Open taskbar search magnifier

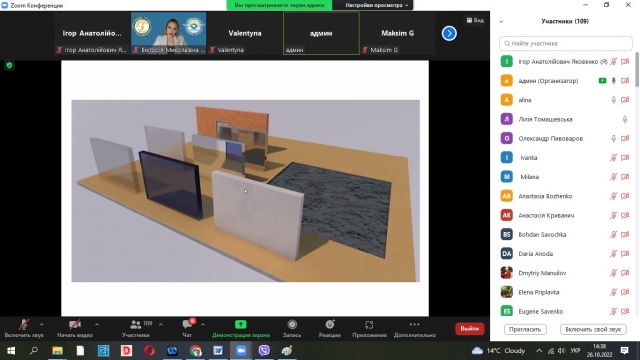34,351
